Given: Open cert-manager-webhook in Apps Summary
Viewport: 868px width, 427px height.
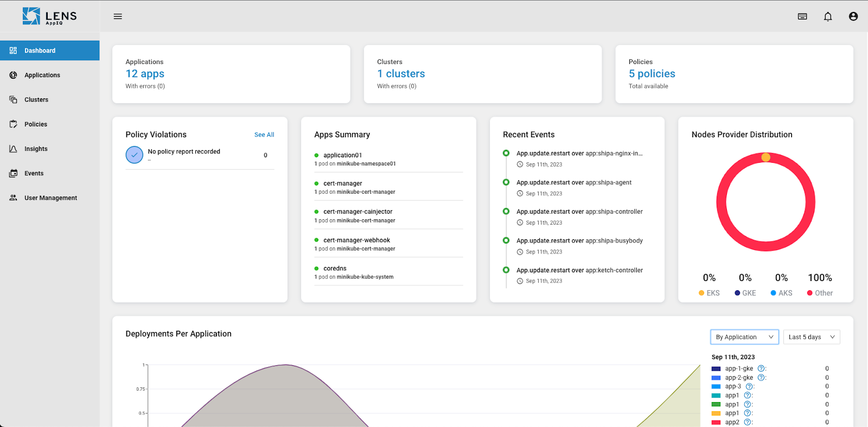Looking at the screenshot, I should pos(356,240).
